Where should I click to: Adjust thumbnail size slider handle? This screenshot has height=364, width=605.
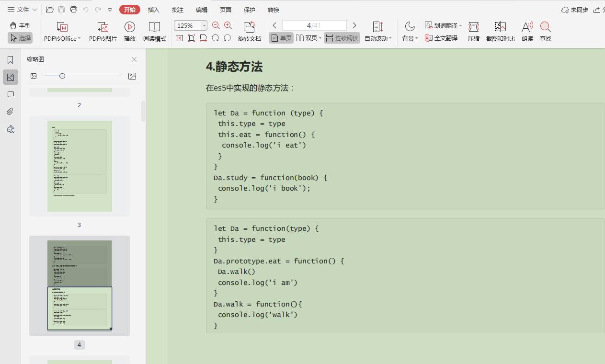point(62,76)
